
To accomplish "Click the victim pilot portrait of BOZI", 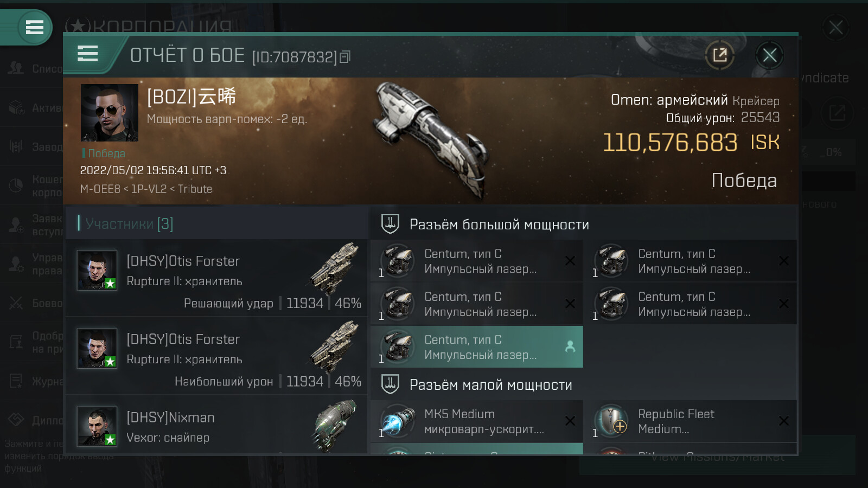I will (110, 113).
